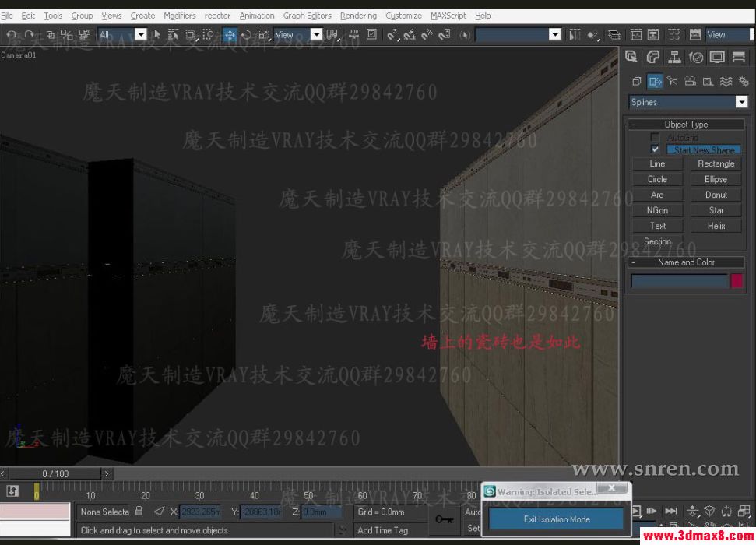Select the Lights category icon
This screenshot has width=756, height=545.
coord(672,81)
